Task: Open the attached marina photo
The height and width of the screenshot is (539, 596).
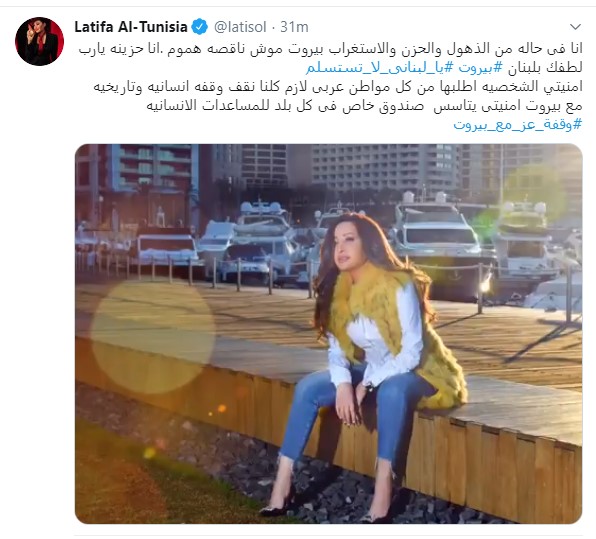Action: [x=328, y=334]
